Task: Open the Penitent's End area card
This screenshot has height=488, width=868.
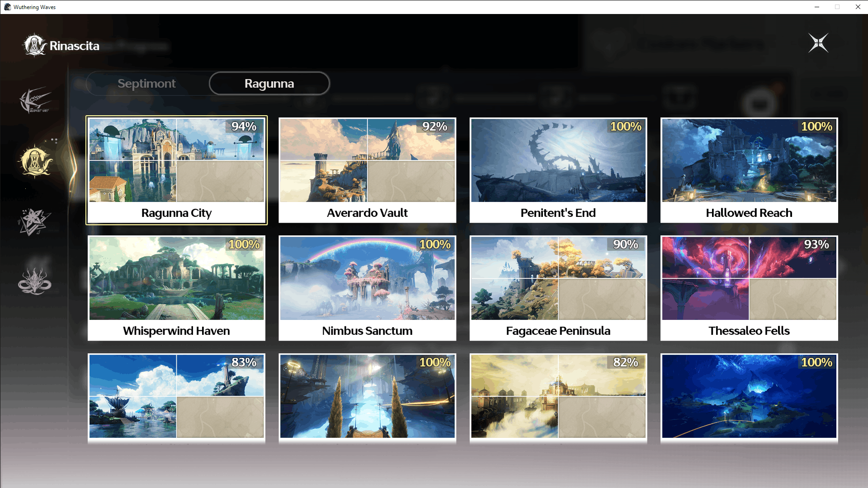Action: 558,170
